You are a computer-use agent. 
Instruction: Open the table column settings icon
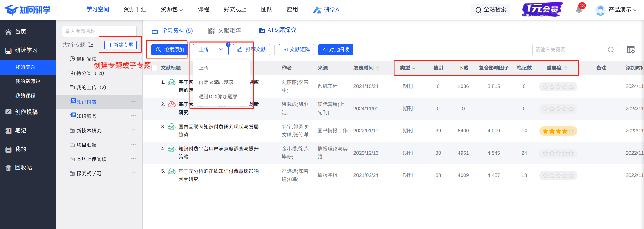pos(631,50)
